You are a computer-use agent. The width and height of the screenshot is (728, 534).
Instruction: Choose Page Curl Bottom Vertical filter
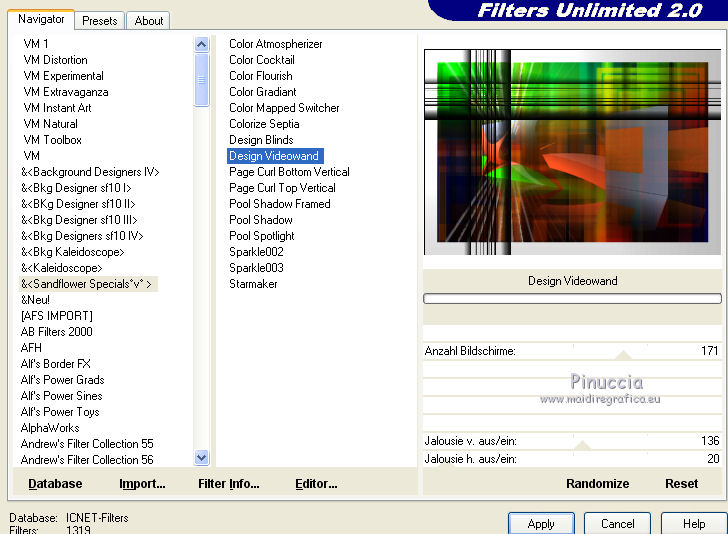point(289,172)
